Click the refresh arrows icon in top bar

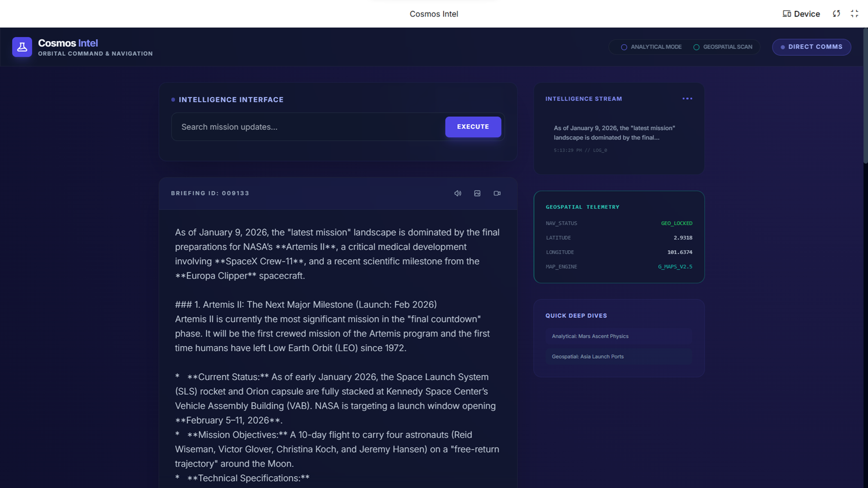(836, 14)
